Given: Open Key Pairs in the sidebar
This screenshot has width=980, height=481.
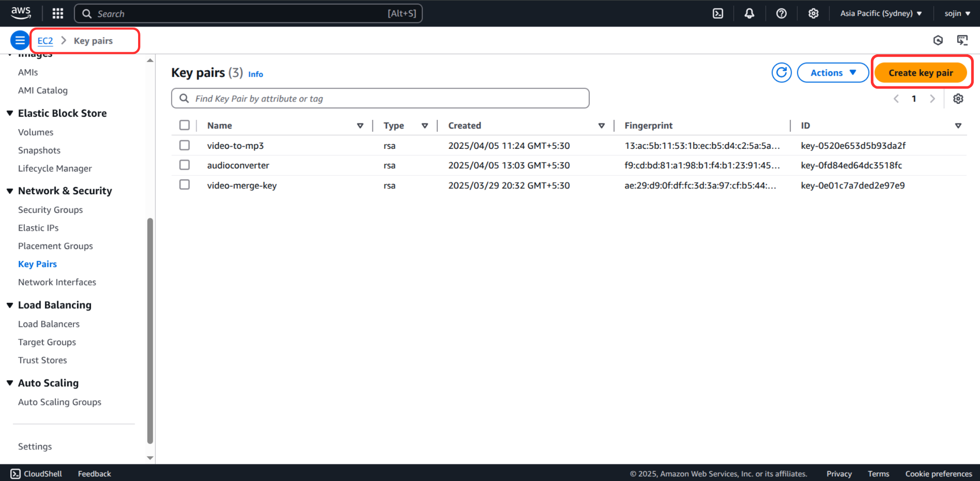Looking at the screenshot, I should click(x=37, y=264).
